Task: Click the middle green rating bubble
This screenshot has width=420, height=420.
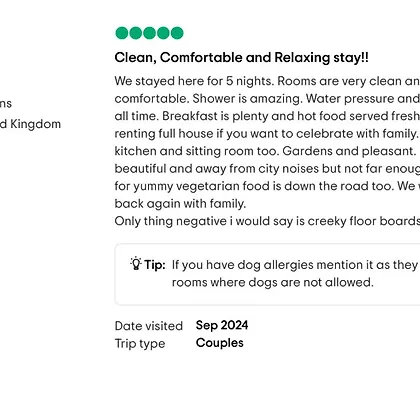Action: (x=149, y=33)
